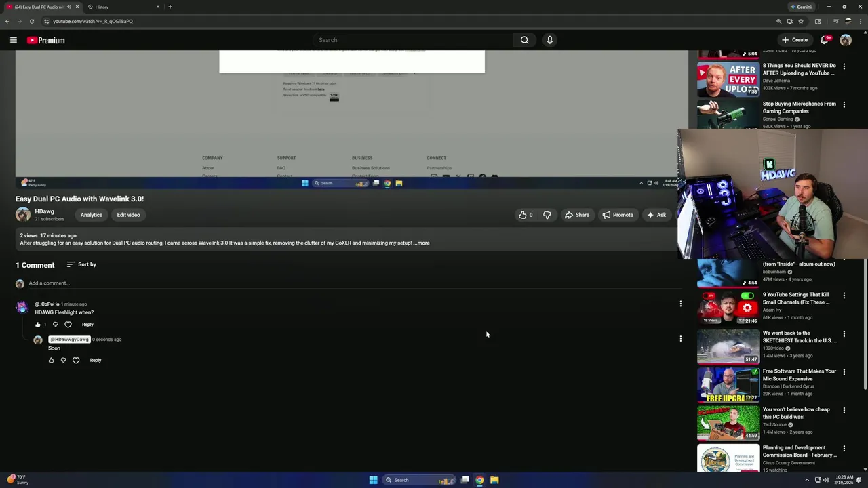Open options for 'Stop Buying Microphones' video
868x488 pixels.
(844, 104)
